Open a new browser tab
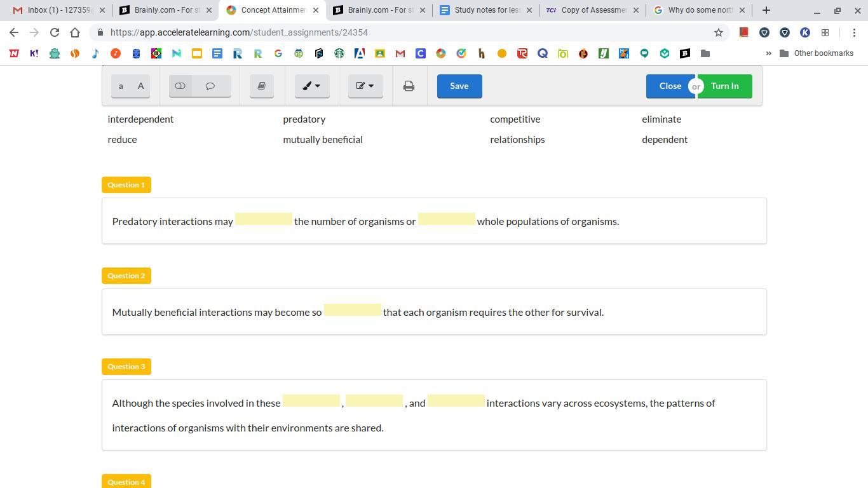Viewport: 868px width, 488px height. click(766, 10)
